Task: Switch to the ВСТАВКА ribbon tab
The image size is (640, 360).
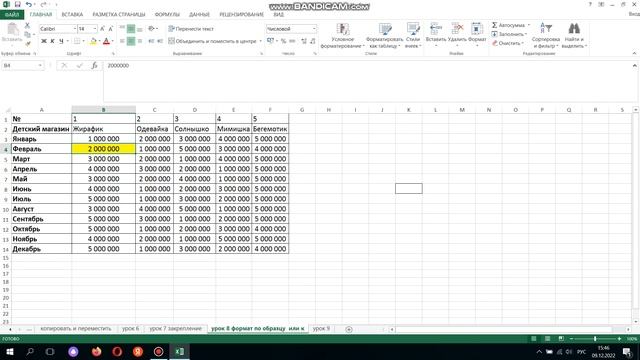Action: (x=72, y=15)
